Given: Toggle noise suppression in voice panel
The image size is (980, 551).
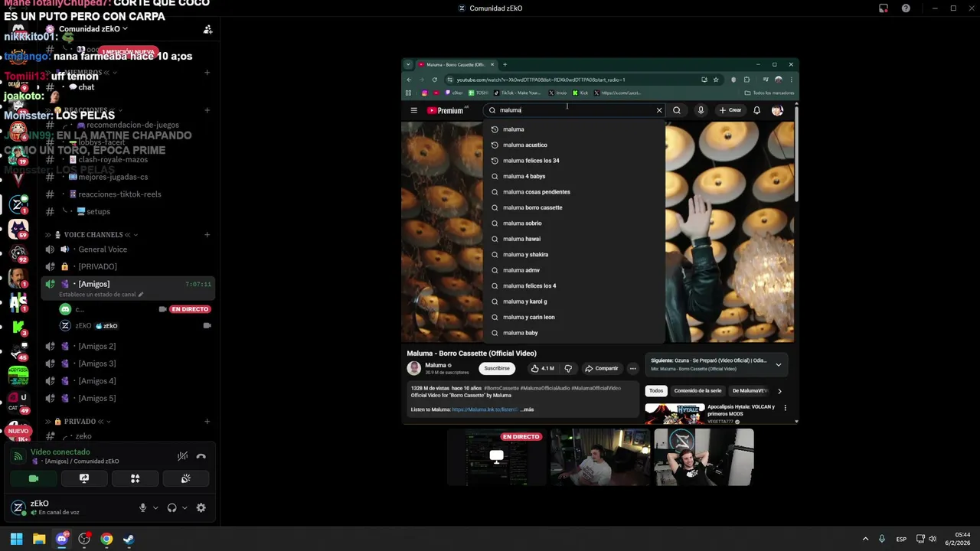Looking at the screenshot, I should (182, 456).
